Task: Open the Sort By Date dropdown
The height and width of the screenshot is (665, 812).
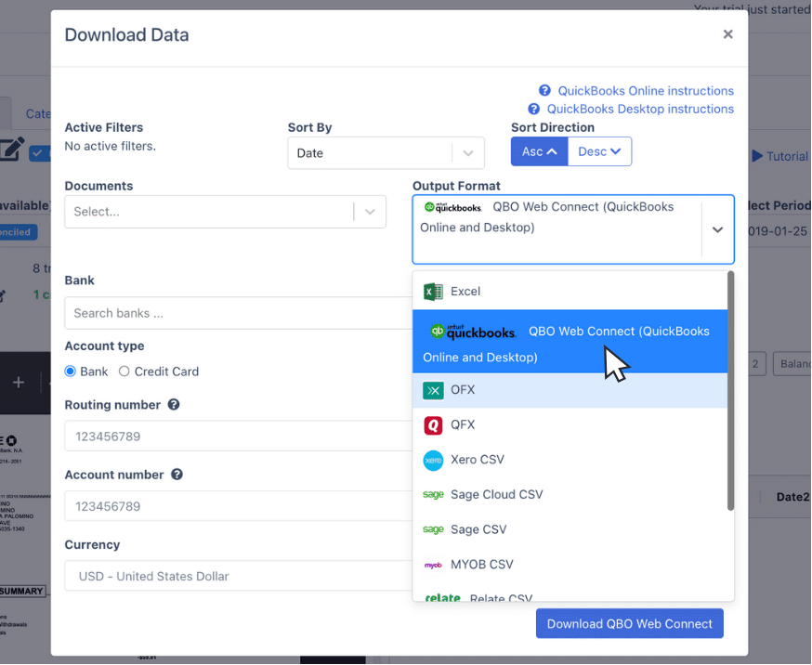Action: (386, 152)
